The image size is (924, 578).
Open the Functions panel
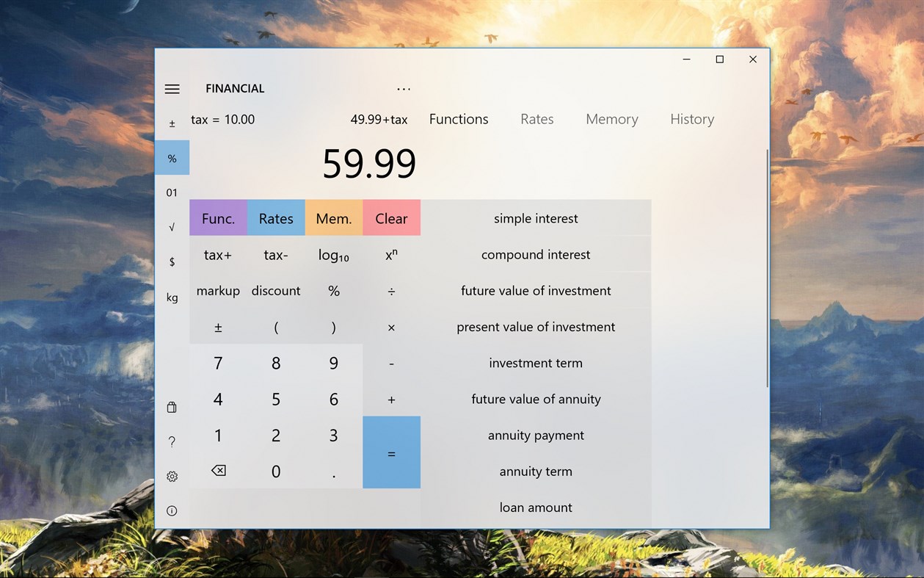pyautogui.click(x=458, y=119)
